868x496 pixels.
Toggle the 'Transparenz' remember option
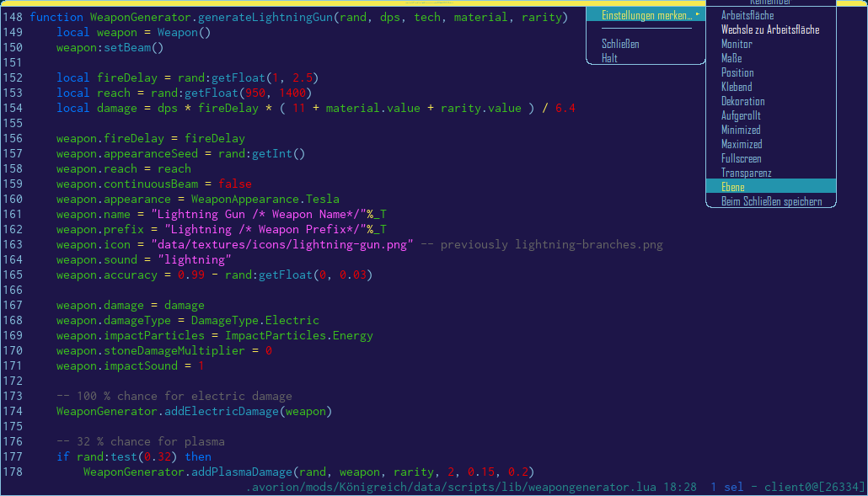point(746,173)
